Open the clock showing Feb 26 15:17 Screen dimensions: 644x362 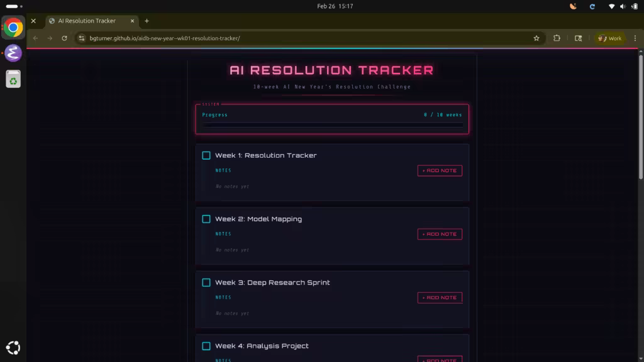point(335,6)
